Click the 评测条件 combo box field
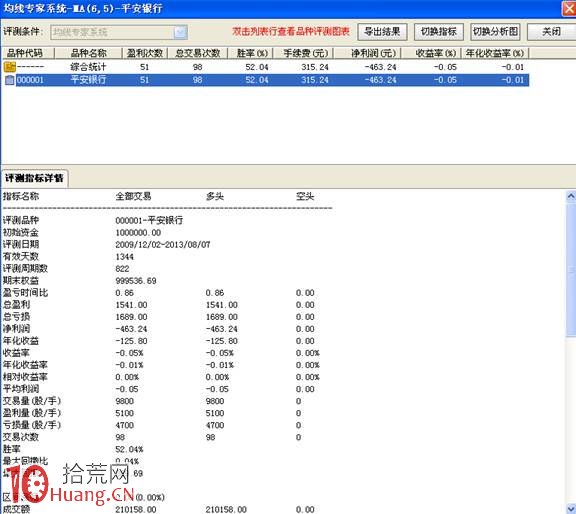Screen dimensions: 576x514 pos(119,32)
